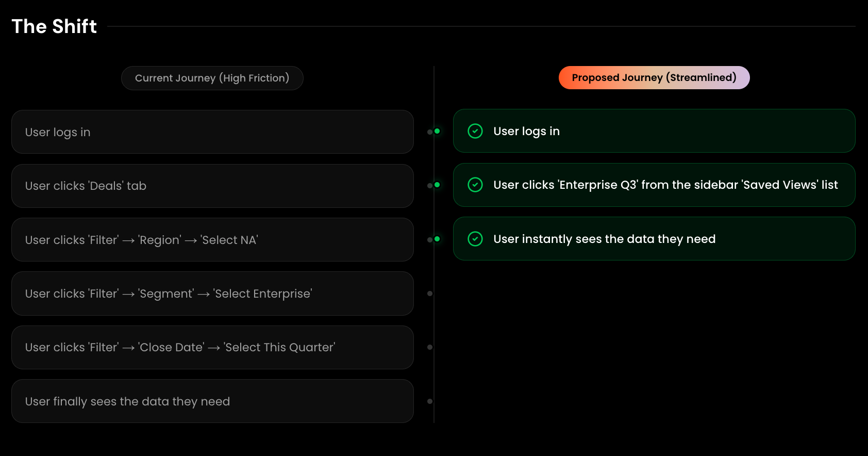Click check icon beside 'Enterprise Q3' step
This screenshot has width=868, height=456.
[475, 185]
